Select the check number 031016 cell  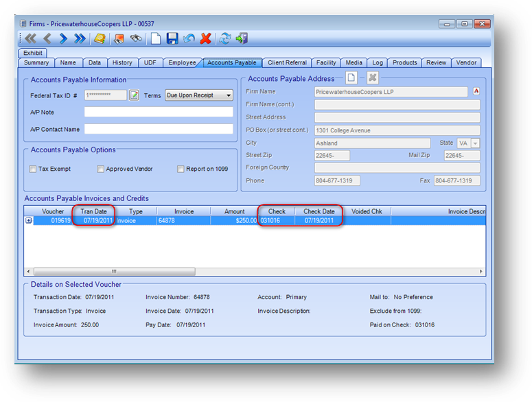click(x=277, y=221)
